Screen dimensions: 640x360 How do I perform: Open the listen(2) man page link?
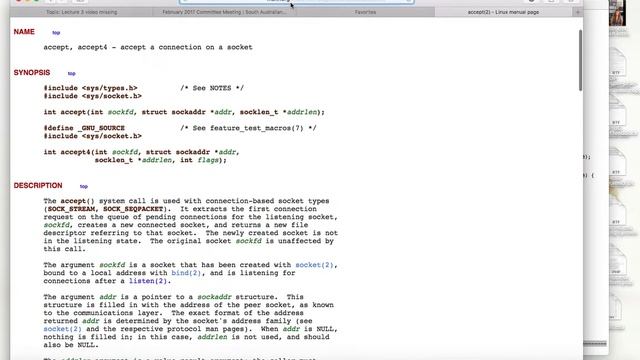[148, 281]
